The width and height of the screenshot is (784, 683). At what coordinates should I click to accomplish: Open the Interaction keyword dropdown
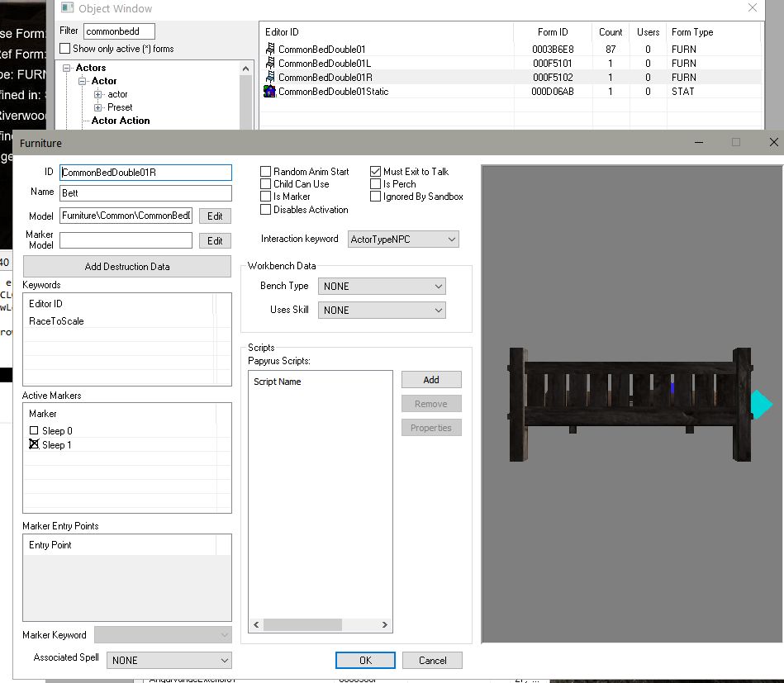[403, 240]
